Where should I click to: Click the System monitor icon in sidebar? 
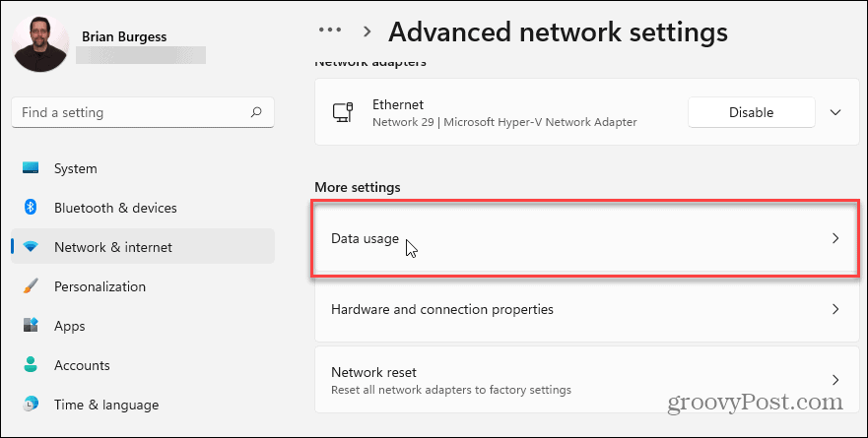31,169
